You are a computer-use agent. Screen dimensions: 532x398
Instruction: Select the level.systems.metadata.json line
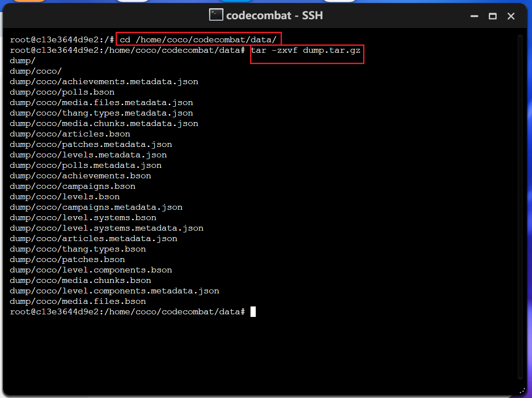point(106,228)
